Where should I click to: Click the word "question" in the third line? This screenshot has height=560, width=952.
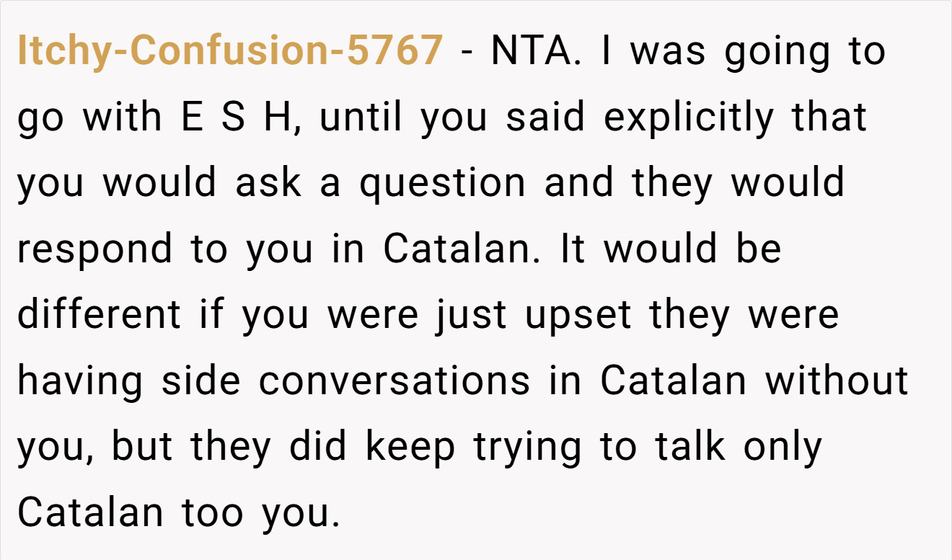pyautogui.click(x=443, y=183)
